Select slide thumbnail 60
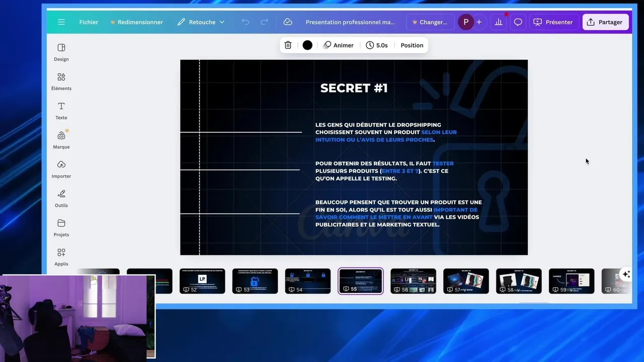Viewport: 644px width, 362px height. [x=616, y=281]
